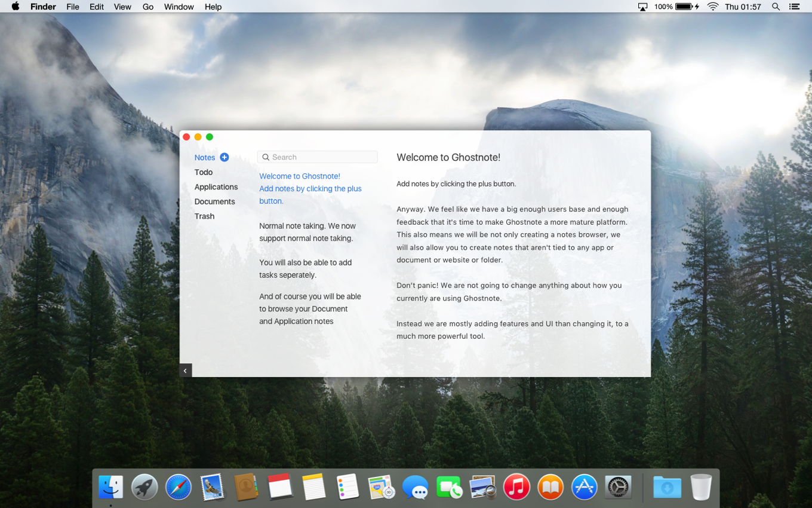Click the Spotlight search magnifier icon
Image resolution: width=812 pixels, height=508 pixels.
coord(776,7)
